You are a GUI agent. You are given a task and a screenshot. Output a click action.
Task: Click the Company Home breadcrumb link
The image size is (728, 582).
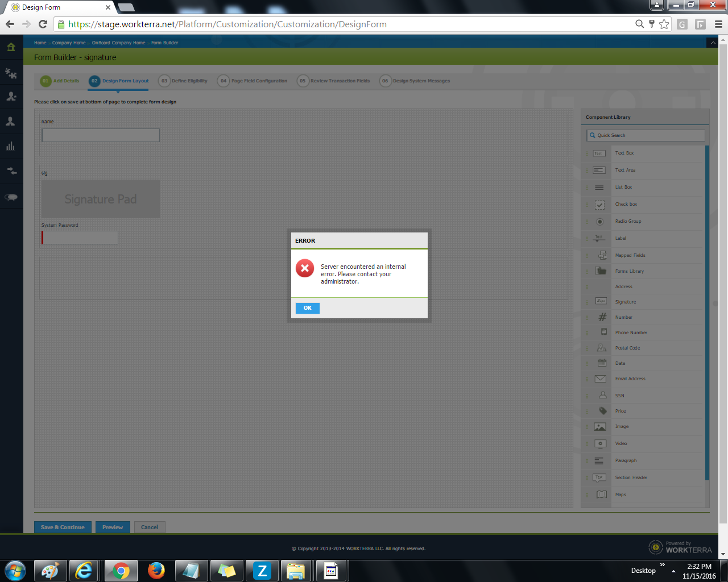click(x=69, y=43)
